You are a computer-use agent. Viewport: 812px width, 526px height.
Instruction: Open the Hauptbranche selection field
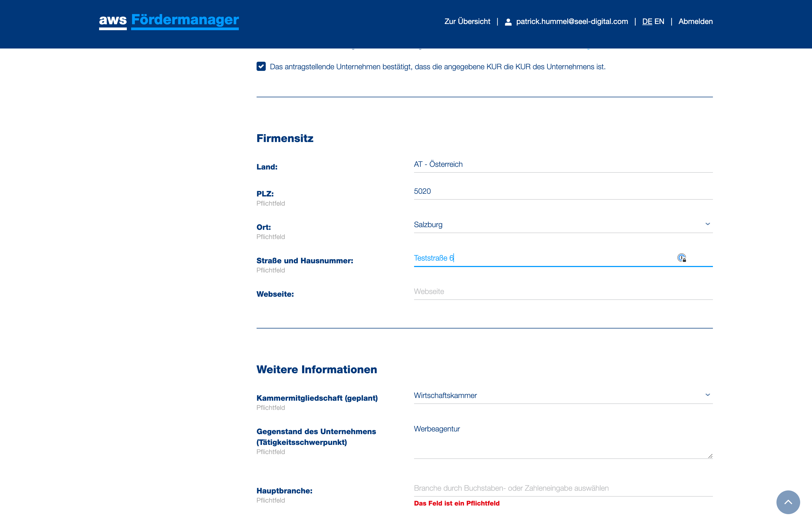(563, 488)
